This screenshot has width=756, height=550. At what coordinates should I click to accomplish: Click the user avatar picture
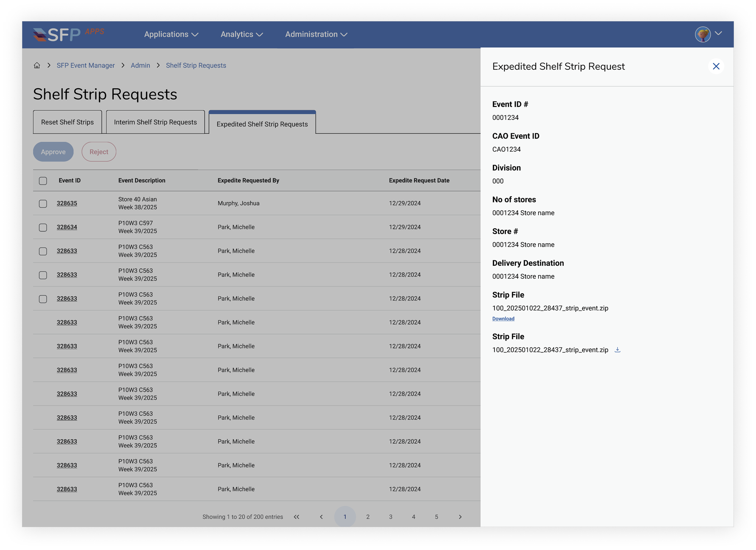pos(703,34)
